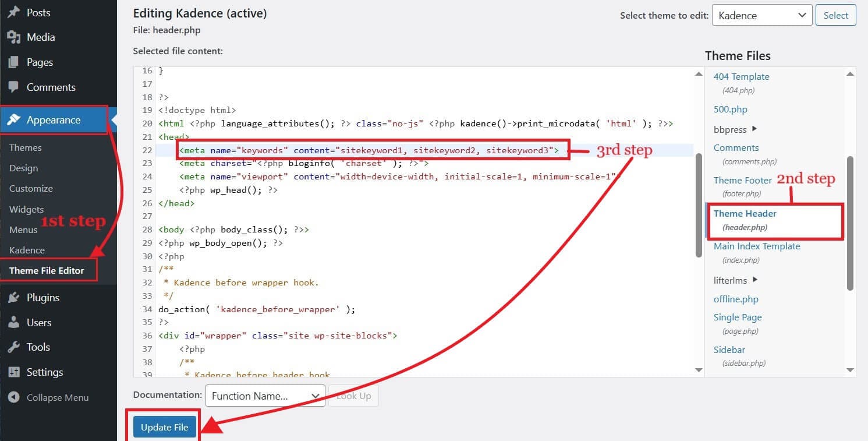Image resolution: width=868 pixels, height=441 pixels.
Task: Click the code editor scrollbar thumb
Action: 699,205
